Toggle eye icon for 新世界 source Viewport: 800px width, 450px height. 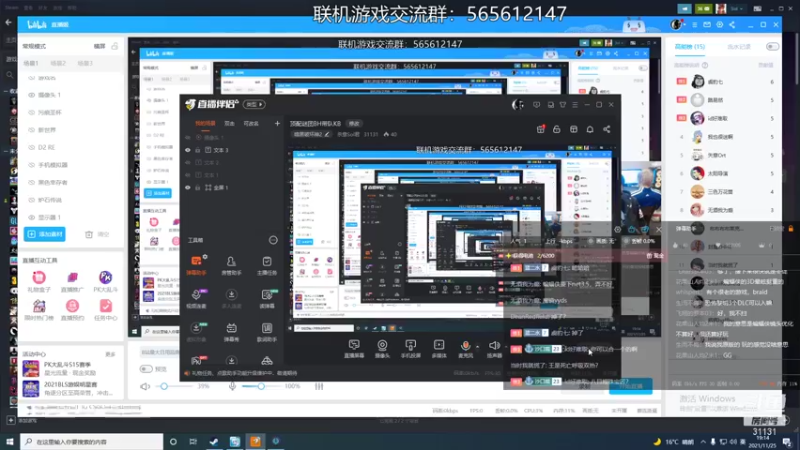[x=32, y=130]
